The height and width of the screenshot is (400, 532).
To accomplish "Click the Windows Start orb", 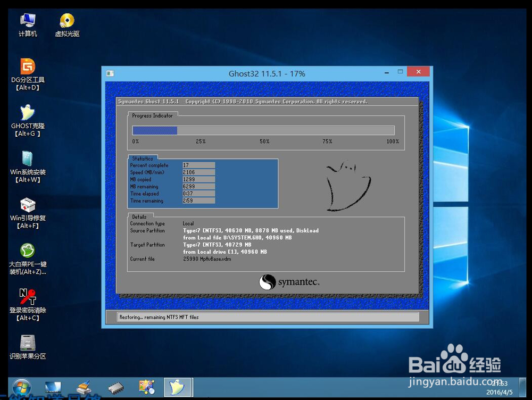I will coord(21,387).
